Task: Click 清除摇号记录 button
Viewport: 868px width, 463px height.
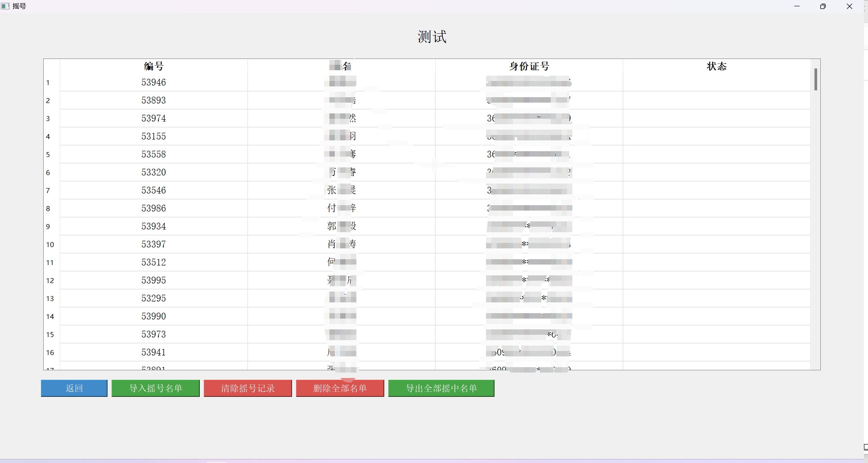Action: pyautogui.click(x=248, y=388)
